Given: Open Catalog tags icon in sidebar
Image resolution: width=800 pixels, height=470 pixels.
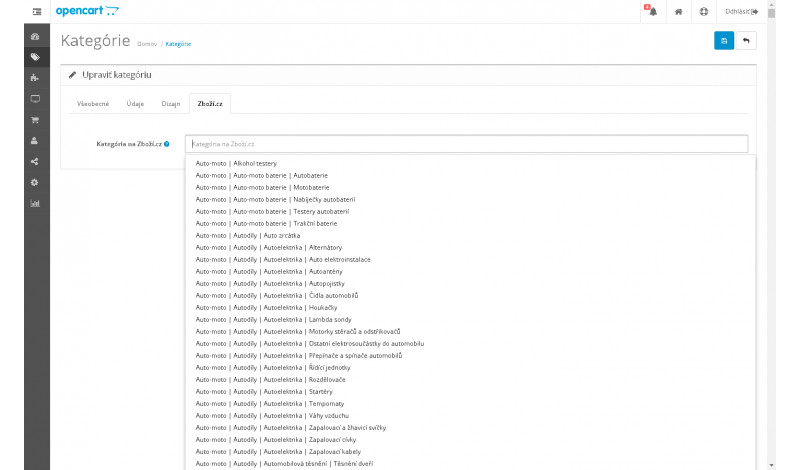Looking at the screenshot, I should 35,57.
